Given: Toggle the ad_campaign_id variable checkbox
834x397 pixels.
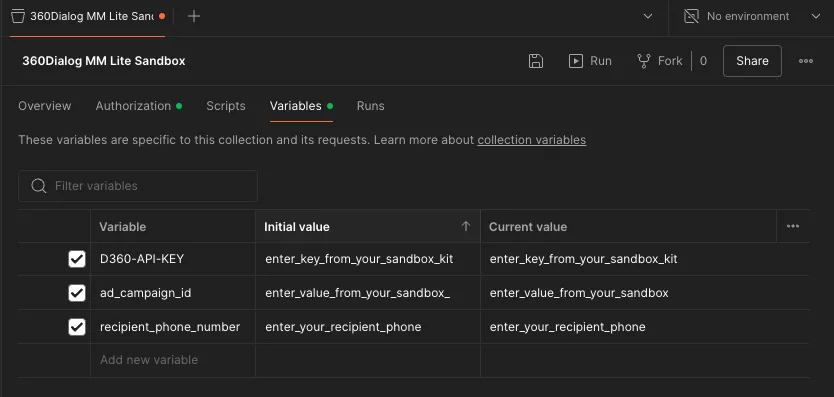Looking at the screenshot, I should click(x=77, y=293).
